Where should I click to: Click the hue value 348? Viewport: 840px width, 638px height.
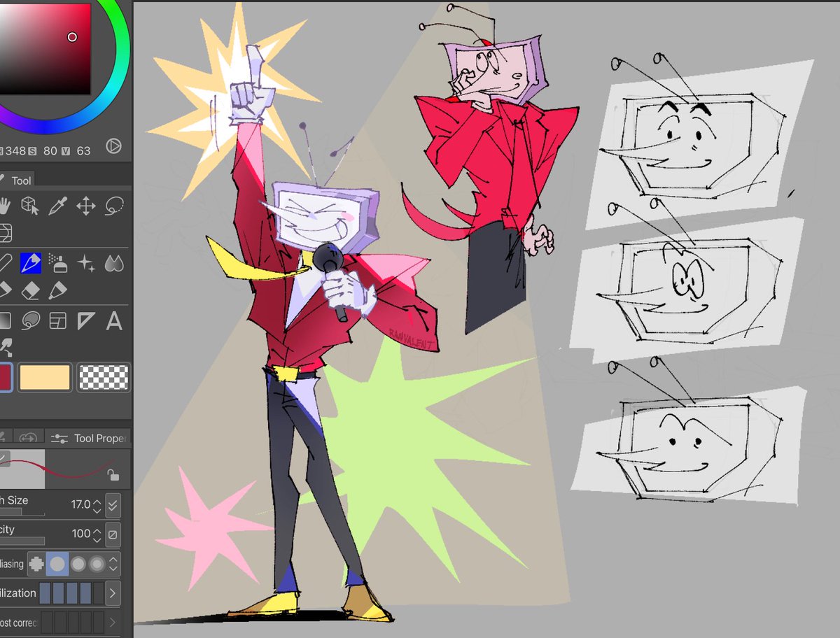coord(15,150)
